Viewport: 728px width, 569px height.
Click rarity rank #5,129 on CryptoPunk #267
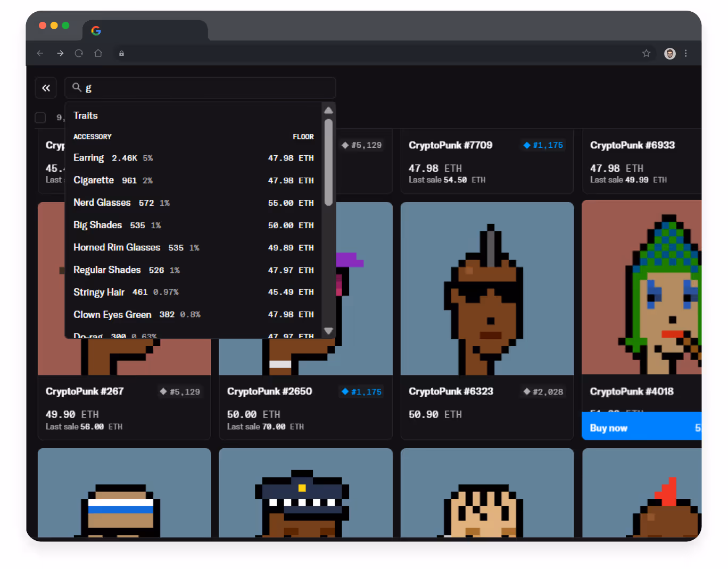(x=180, y=392)
